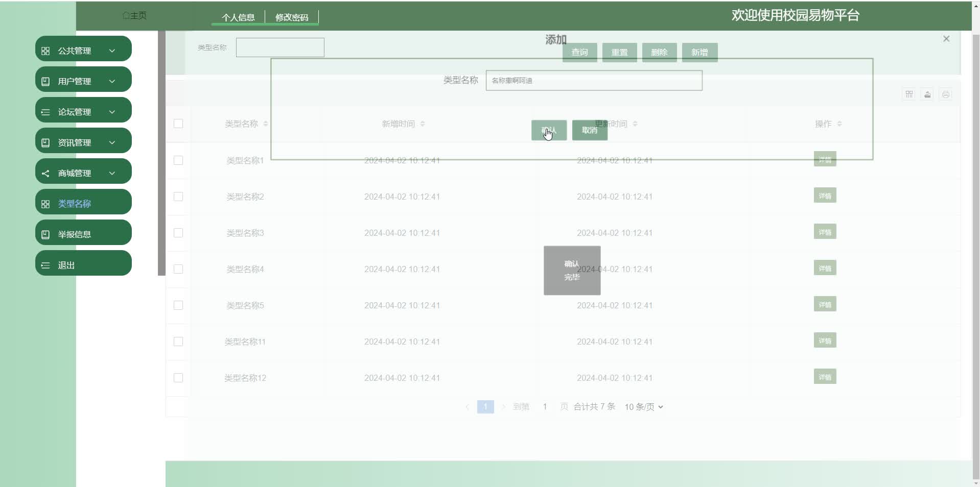Go to next page arrow
Screen dimensions: 980x487
[503, 407]
